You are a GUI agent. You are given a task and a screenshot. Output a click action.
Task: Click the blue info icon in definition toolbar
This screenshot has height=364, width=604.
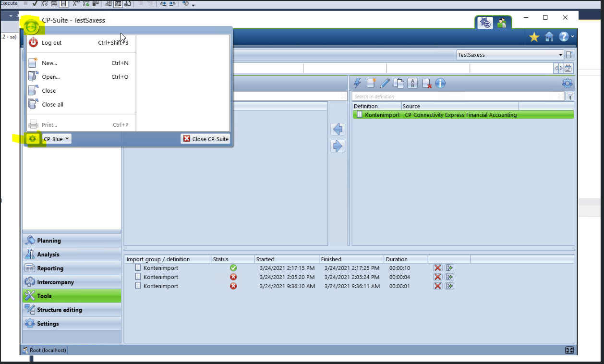coord(440,83)
